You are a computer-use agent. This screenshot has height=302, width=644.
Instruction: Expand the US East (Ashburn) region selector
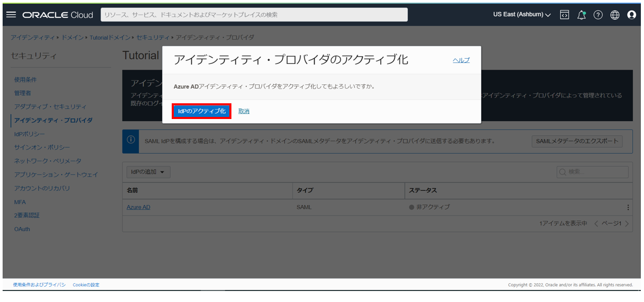[521, 15]
